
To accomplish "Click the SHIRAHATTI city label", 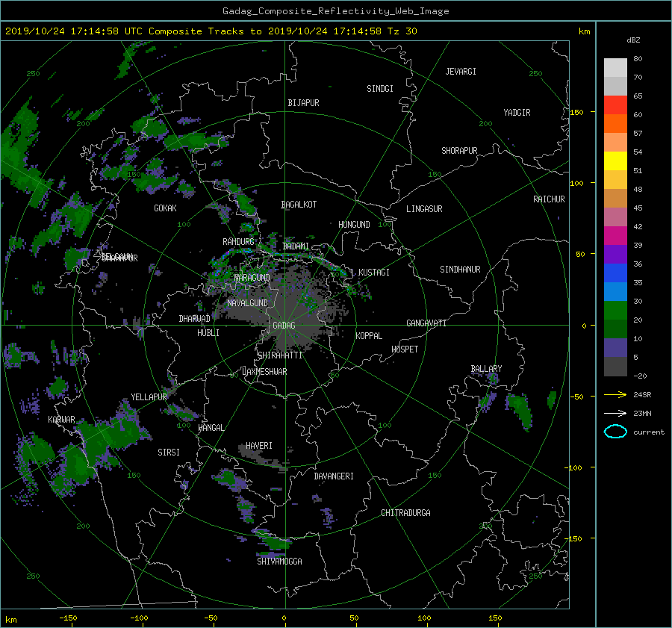I will (280, 355).
